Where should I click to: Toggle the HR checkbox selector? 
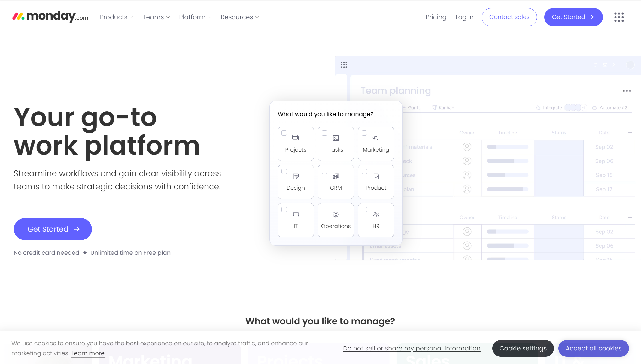365,209
